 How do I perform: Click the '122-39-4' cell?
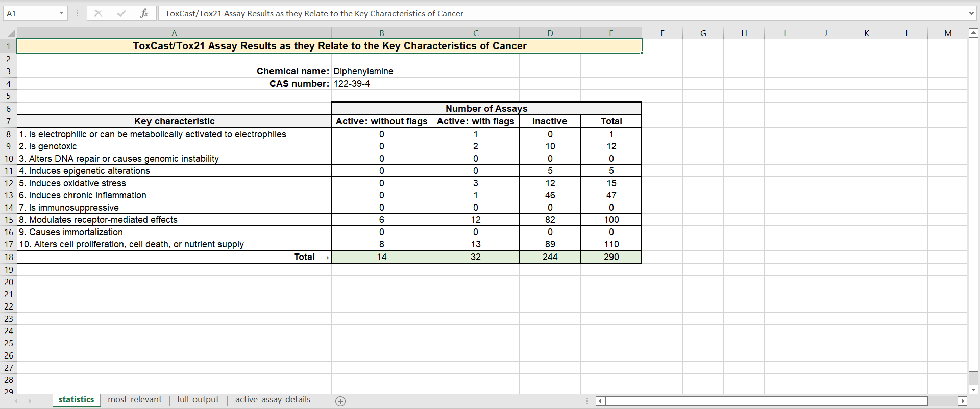[x=382, y=84]
